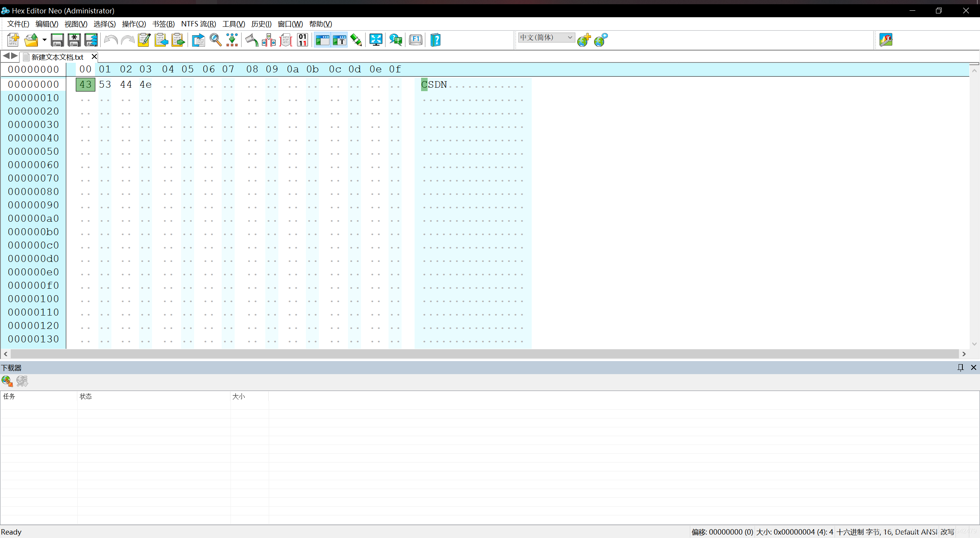This screenshot has width=980, height=538.
Task: Click the Save floppy disk icon
Action: pyautogui.click(x=57, y=40)
